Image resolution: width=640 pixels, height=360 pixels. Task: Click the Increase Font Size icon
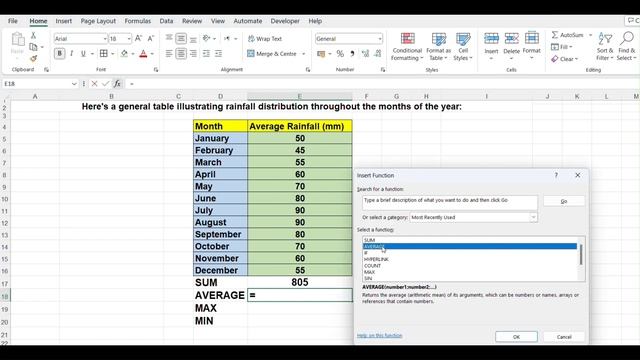click(138, 38)
